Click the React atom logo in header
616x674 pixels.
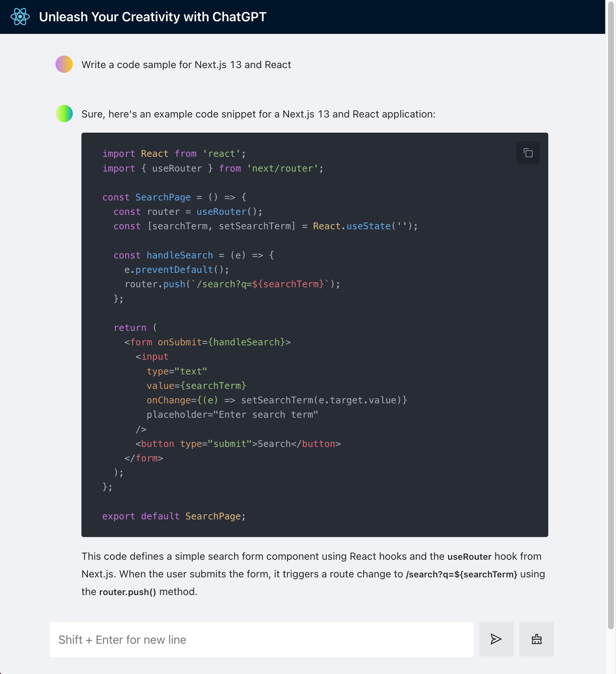(20, 17)
